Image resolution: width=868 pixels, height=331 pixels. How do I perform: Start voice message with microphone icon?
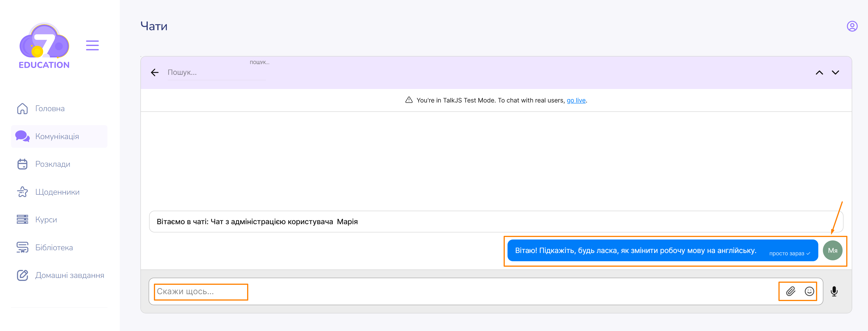(x=834, y=291)
